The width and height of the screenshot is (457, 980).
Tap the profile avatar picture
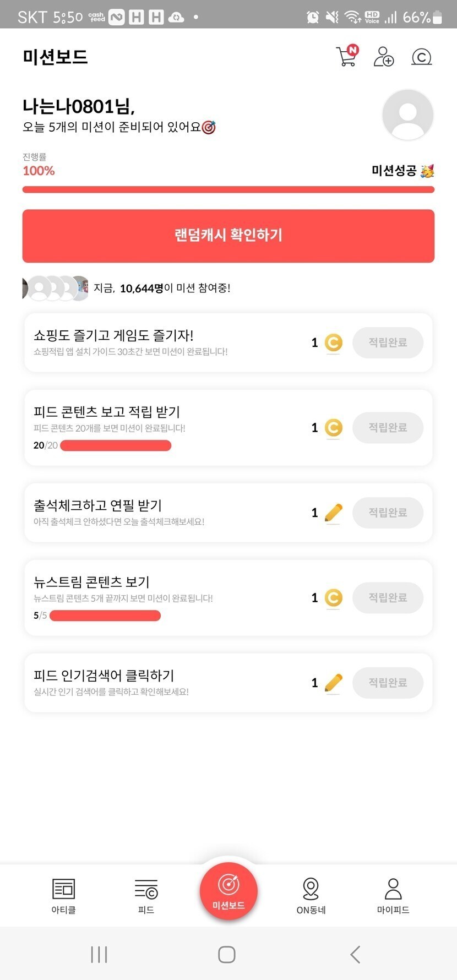pyautogui.click(x=407, y=115)
